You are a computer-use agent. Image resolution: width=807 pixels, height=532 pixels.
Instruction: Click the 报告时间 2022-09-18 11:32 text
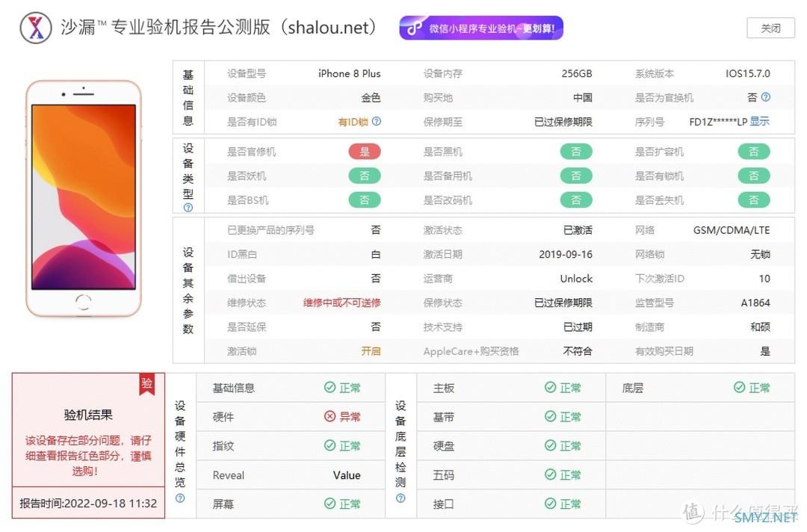pos(88,503)
